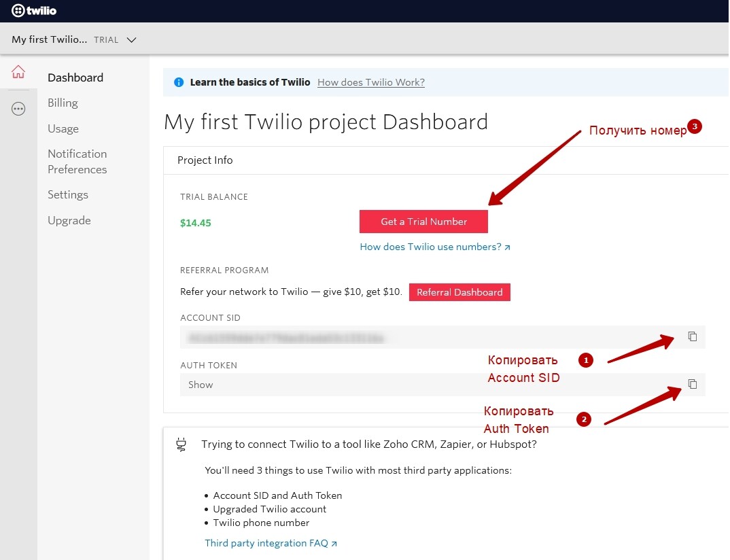
Task: Click the blue info icon in banner
Action: (x=179, y=82)
